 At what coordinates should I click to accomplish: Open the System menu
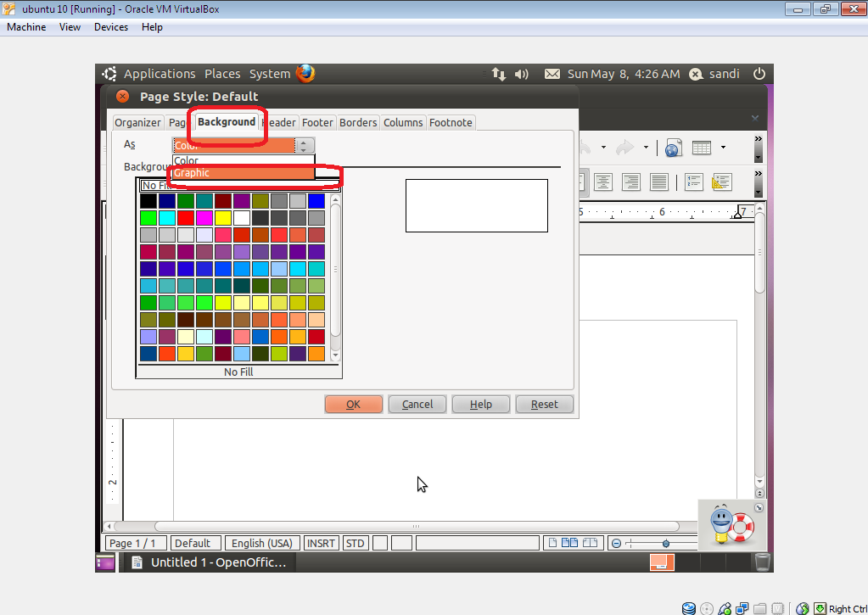click(x=270, y=74)
